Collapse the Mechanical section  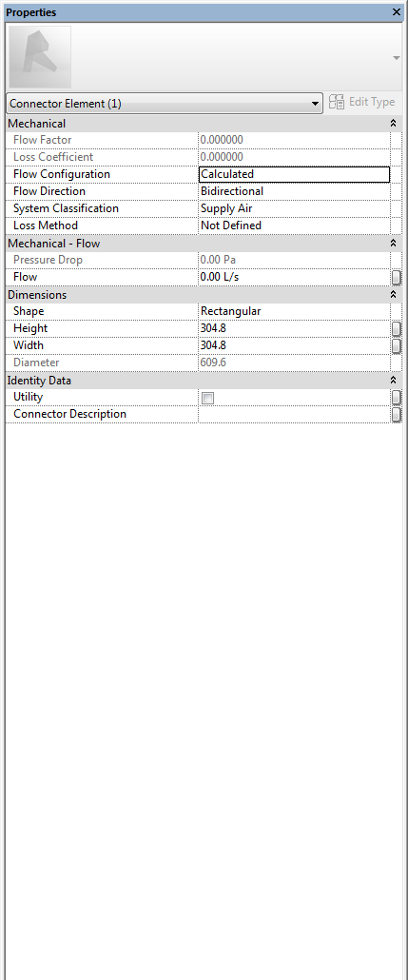(x=393, y=124)
